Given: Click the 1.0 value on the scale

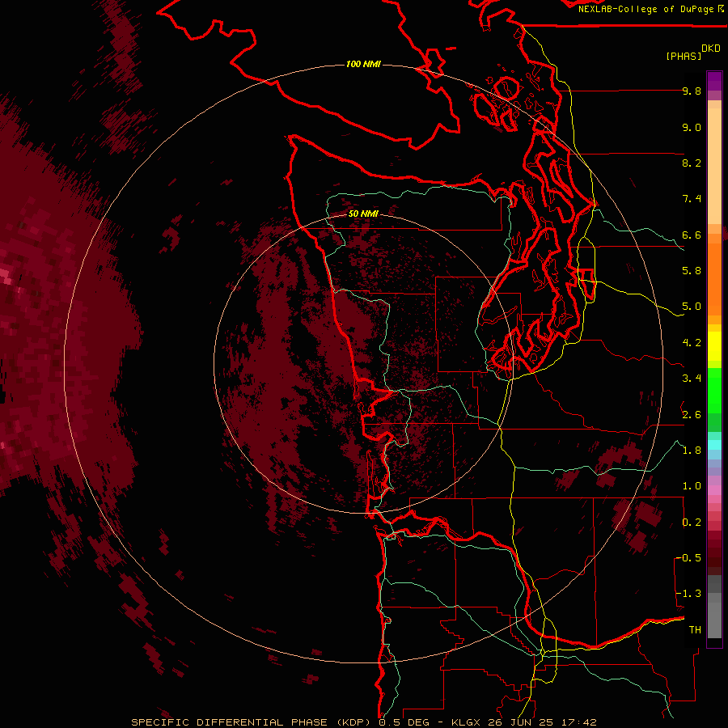Looking at the screenshot, I should click(x=692, y=486).
